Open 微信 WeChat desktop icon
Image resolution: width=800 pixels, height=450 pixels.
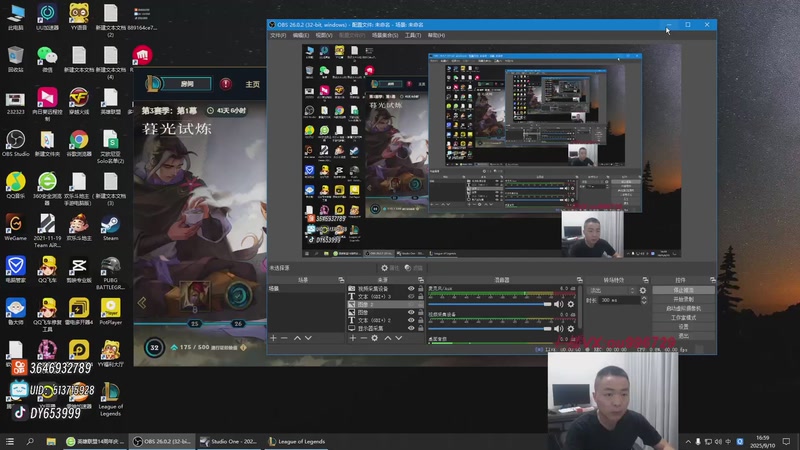[47, 59]
